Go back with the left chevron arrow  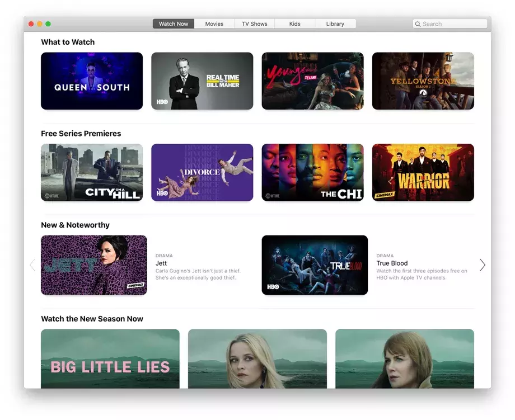(x=32, y=265)
